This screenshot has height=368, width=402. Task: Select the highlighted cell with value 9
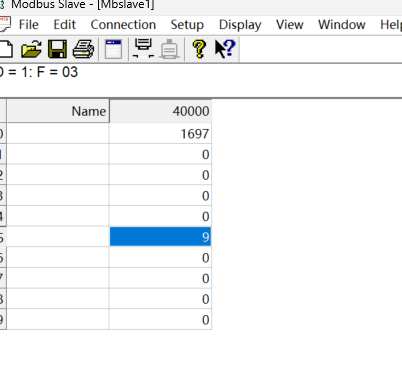(160, 237)
